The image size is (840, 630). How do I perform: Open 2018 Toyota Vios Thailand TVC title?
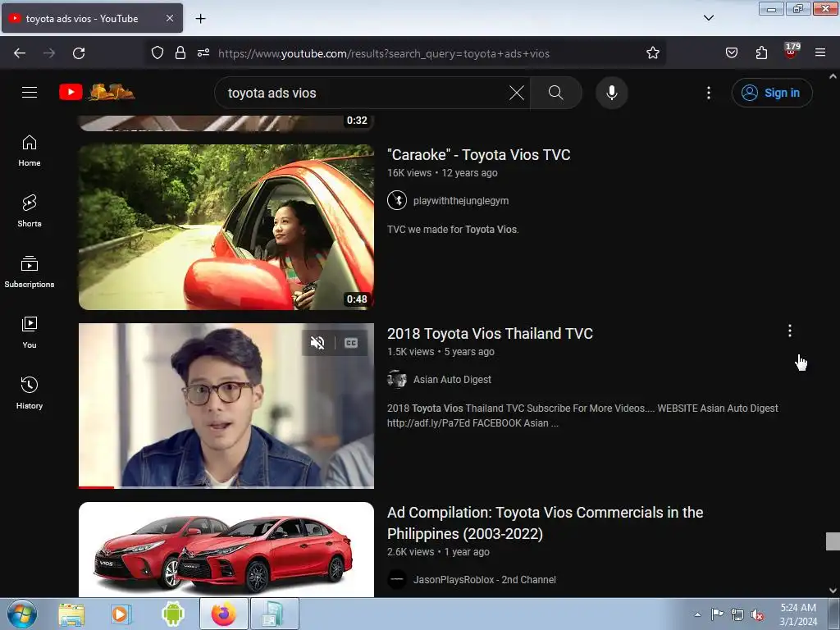point(490,334)
